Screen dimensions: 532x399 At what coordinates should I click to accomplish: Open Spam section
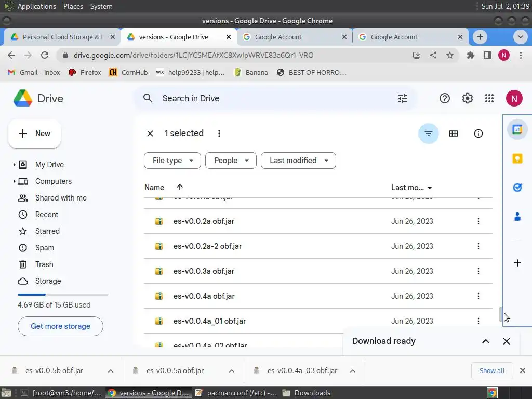pyautogui.click(x=45, y=248)
